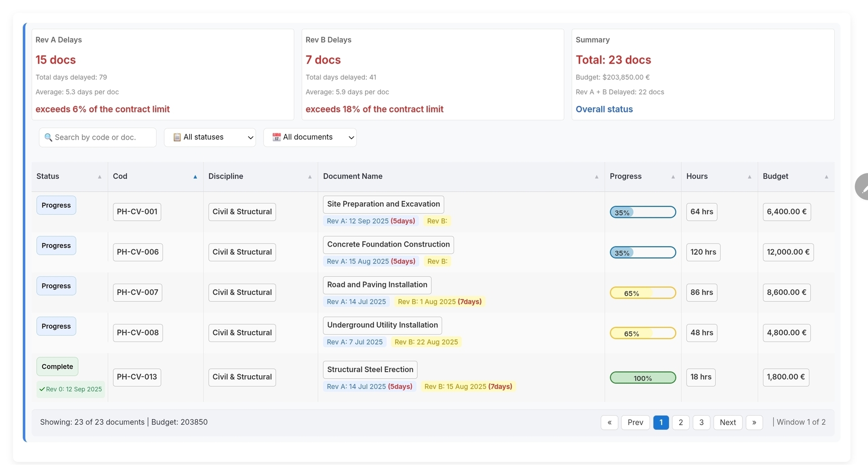Click the 12,000.00 € budget cell

tap(788, 252)
